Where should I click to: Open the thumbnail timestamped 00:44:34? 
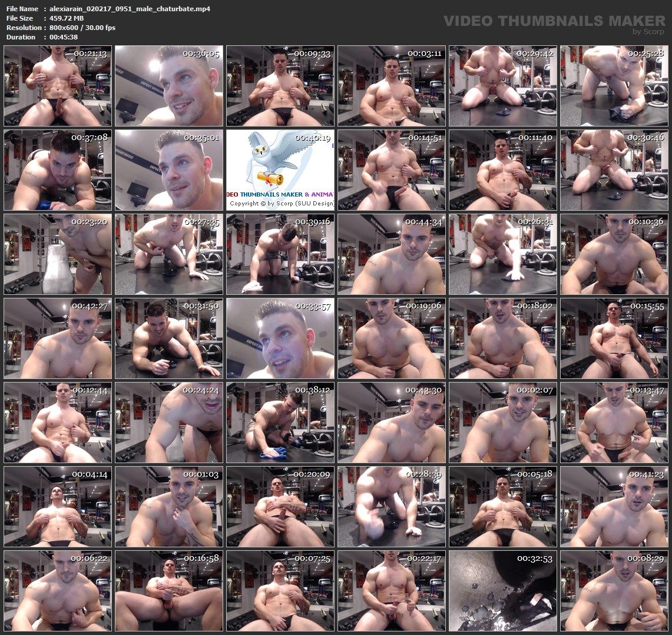pyautogui.click(x=391, y=254)
